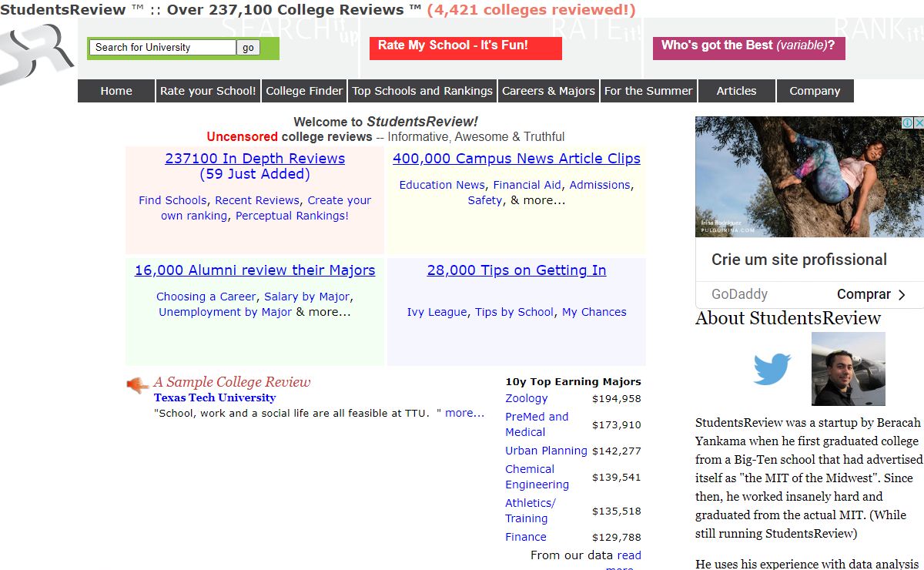The height and width of the screenshot is (570, 924).
Task: Open Urban Planning major link
Action: pos(546,451)
